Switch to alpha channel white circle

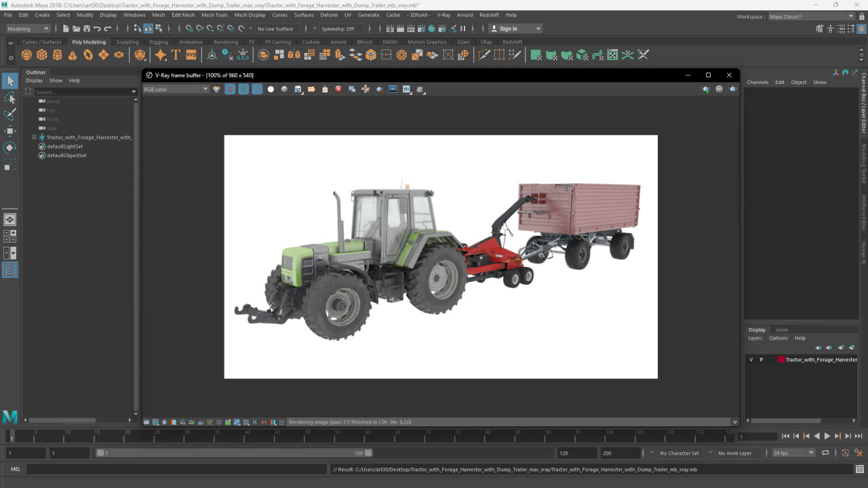coord(271,89)
